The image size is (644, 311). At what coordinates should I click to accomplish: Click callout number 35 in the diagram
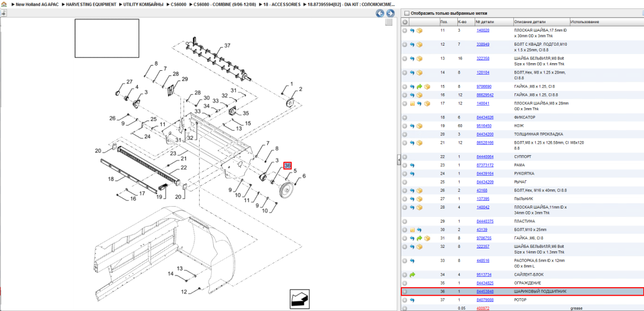tap(245, 113)
